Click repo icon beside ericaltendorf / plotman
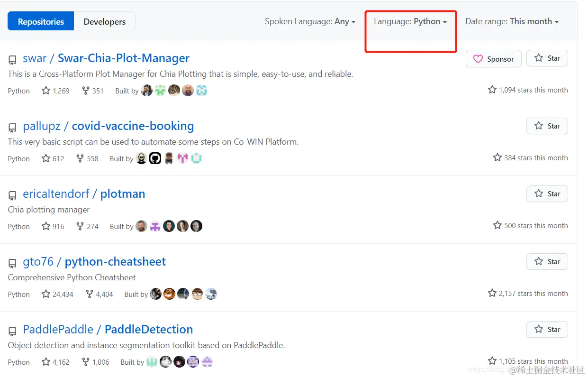This screenshot has width=588, height=378. click(12, 196)
